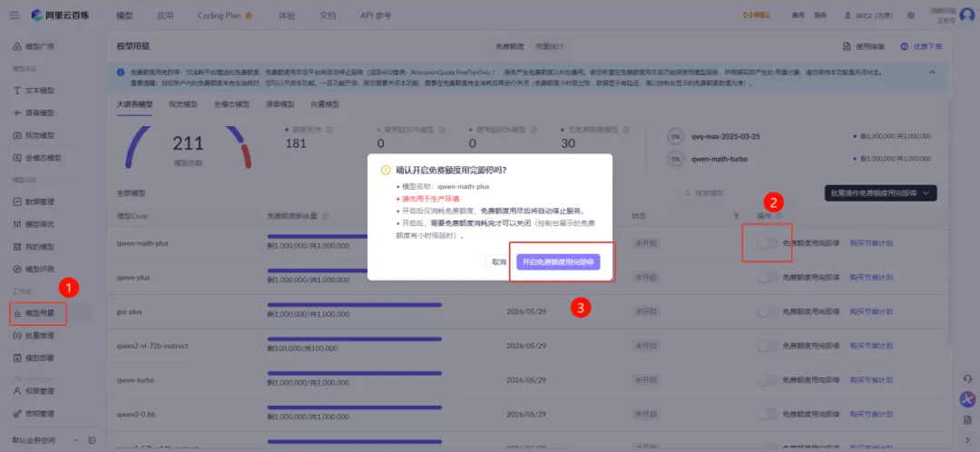This screenshot has height=452, width=980.
Task: Click the 费用 link in the top bar
Action: pyautogui.click(x=799, y=15)
